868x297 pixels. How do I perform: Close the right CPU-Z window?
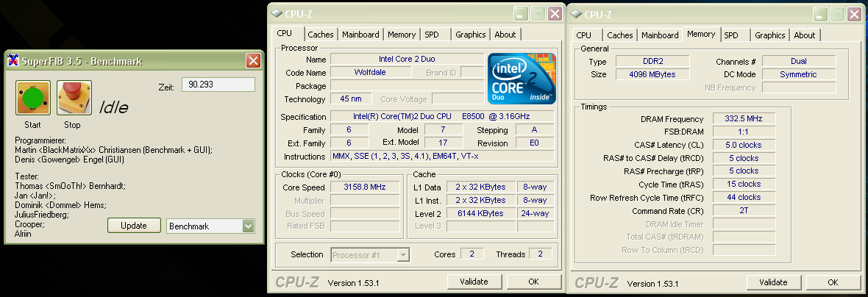[x=854, y=15]
